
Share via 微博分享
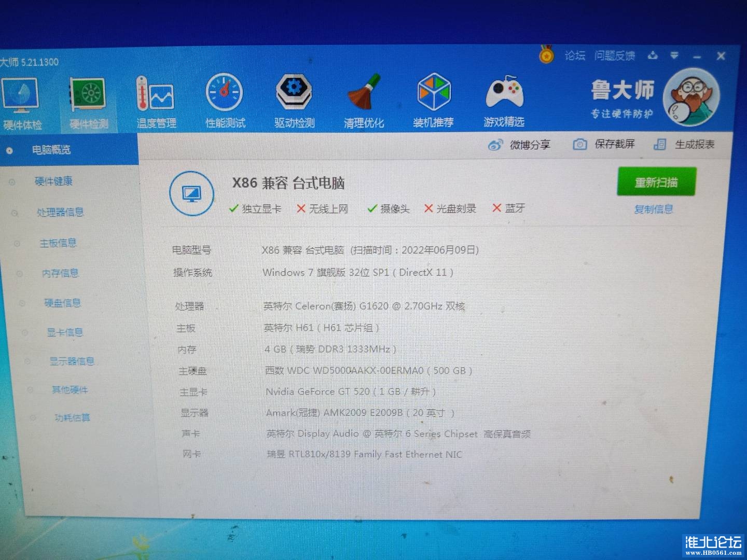tap(519, 145)
